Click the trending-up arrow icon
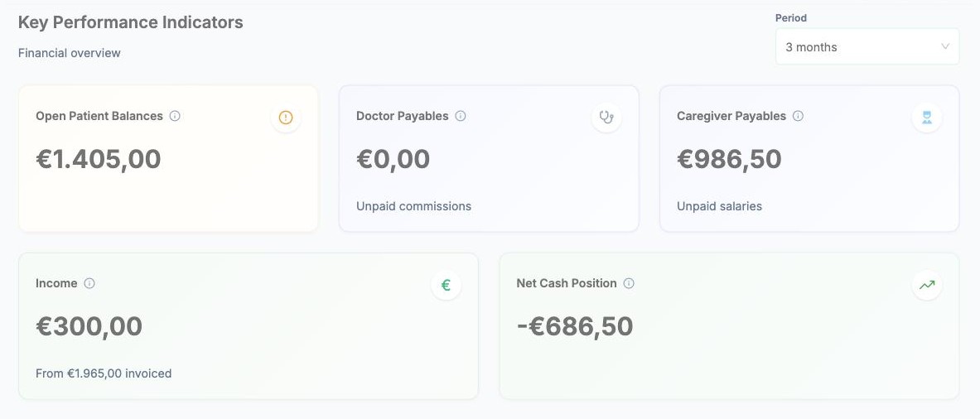980x419 pixels. coord(927,285)
